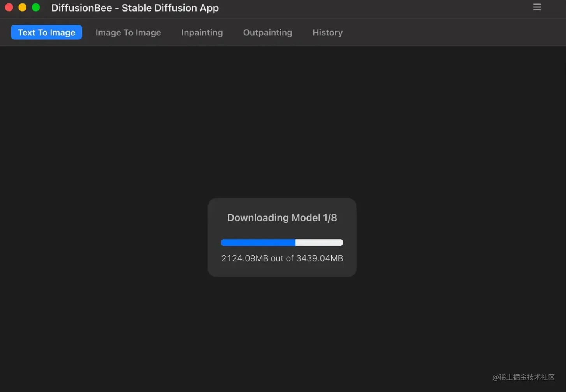Switch to the Image To Image tab
This screenshot has height=392, width=566.
coord(128,32)
